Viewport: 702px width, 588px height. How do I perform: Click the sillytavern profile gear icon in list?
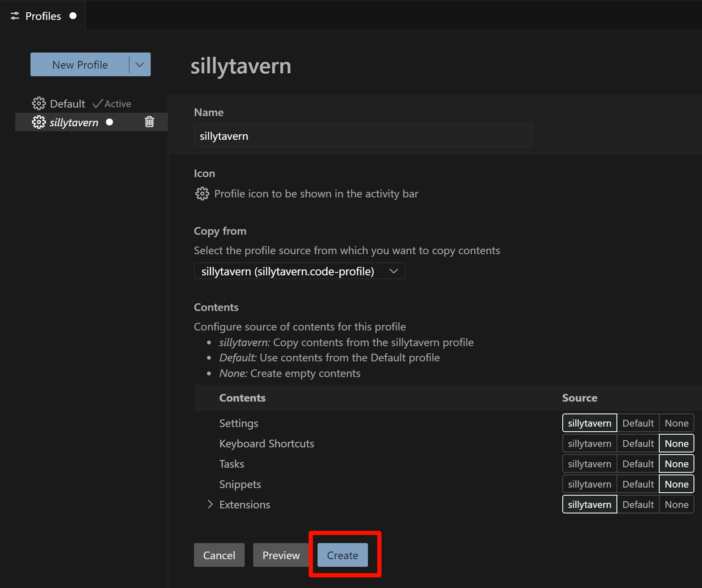(39, 122)
